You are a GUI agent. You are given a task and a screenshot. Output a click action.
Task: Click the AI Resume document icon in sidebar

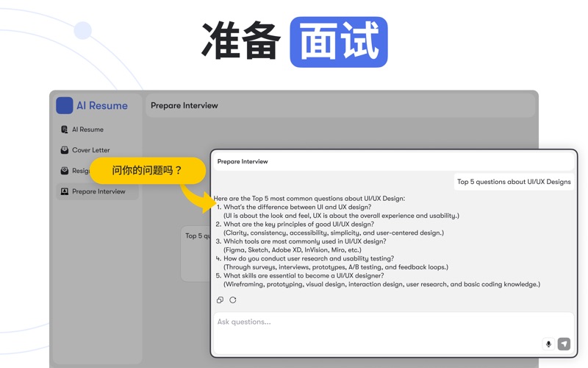[x=65, y=130]
